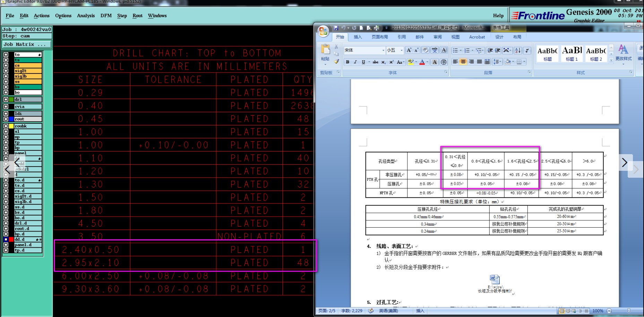This screenshot has height=317, width=644.
Task: Apply the 标题 1 style
Action: tap(572, 54)
